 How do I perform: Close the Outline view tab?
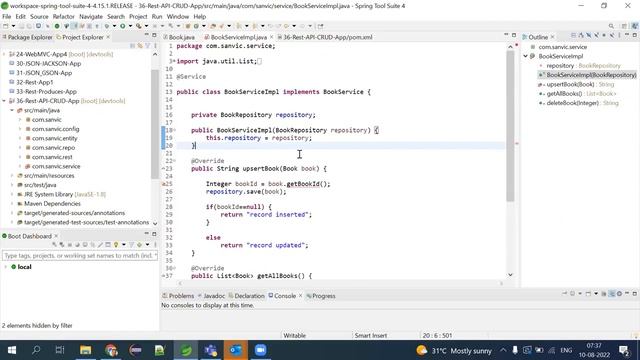point(553,37)
